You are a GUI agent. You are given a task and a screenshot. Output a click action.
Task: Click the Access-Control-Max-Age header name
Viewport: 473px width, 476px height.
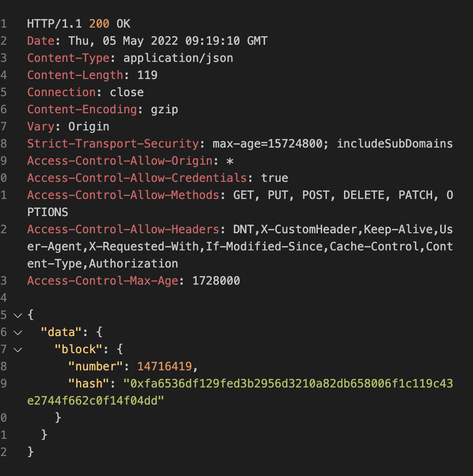coord(103,281)
